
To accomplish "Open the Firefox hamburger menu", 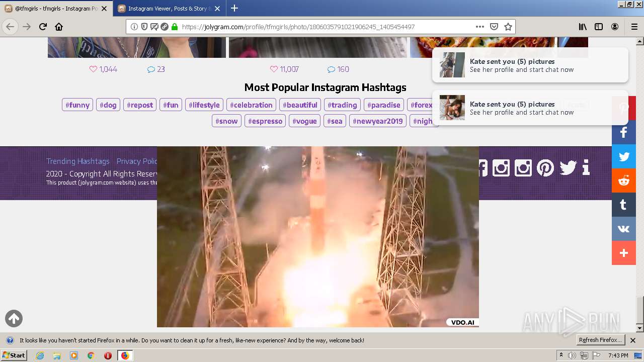I will coord(634,27).
